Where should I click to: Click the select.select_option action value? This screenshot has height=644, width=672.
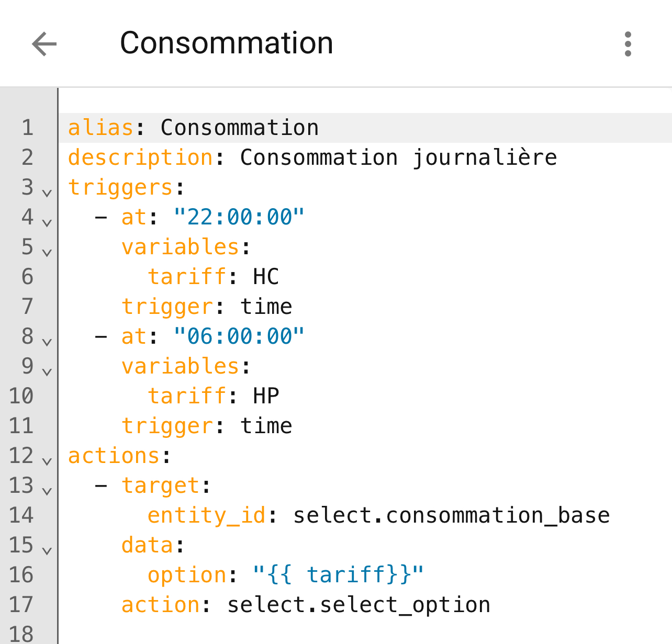point(359,605)
